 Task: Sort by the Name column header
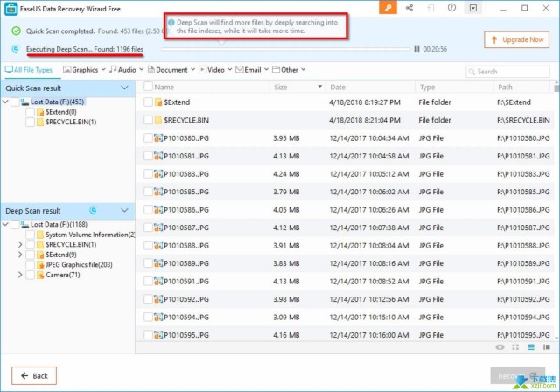pos(164,87)
